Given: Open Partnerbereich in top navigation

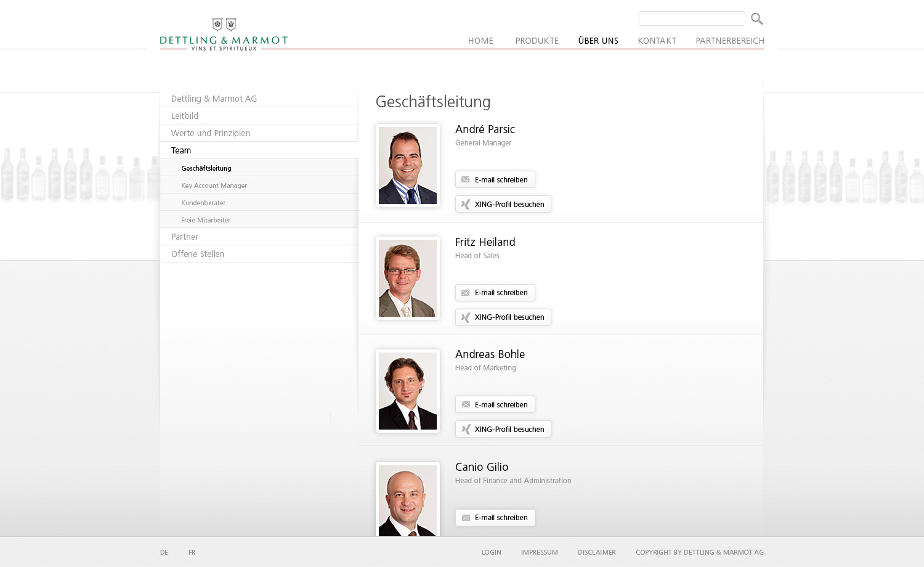Looking at the screenshot, I should pyautogui.click(x=729, y=41).
